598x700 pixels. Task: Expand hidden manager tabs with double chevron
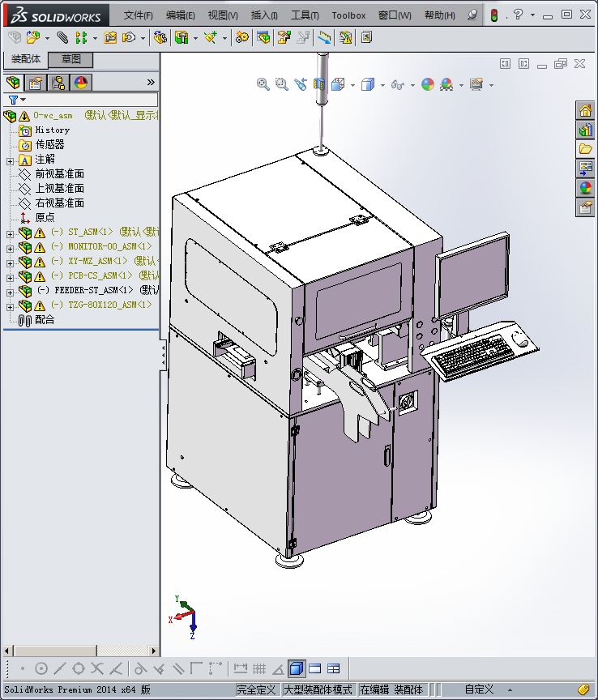click(151, 82)
